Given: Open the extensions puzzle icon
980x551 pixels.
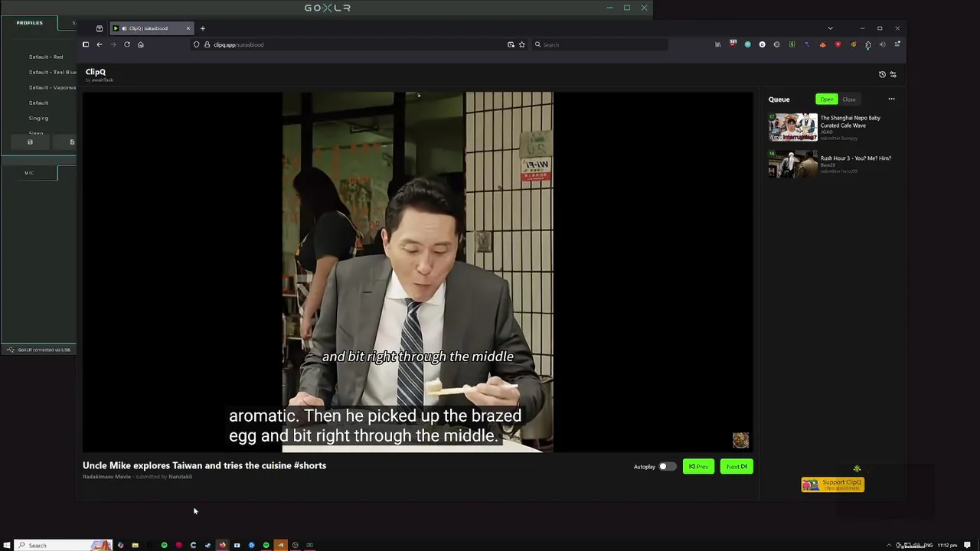Looking at the screenshot, I should click(x=867, y=44).
